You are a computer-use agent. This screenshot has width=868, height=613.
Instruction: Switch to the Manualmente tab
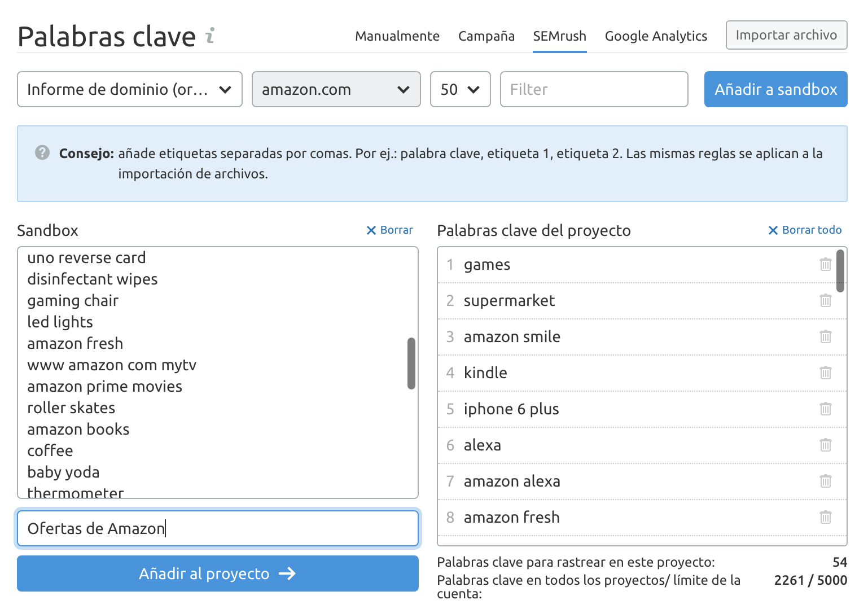397,36
